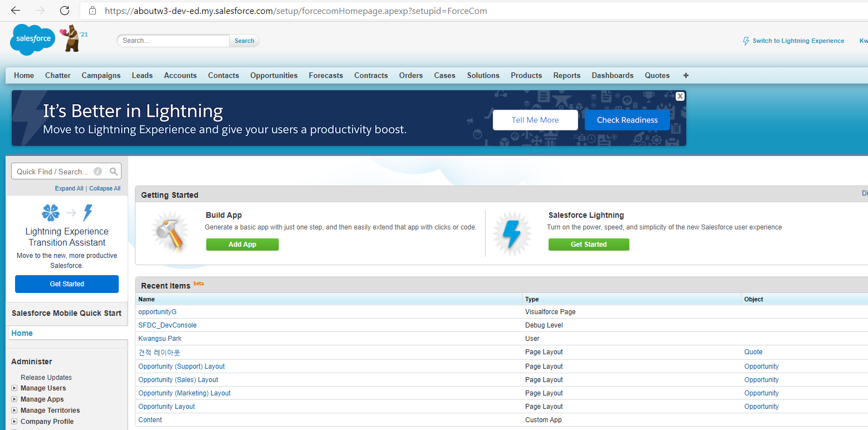The image size is (868, 430).
Task: Select the Cases tab
Action: (445, 75)
